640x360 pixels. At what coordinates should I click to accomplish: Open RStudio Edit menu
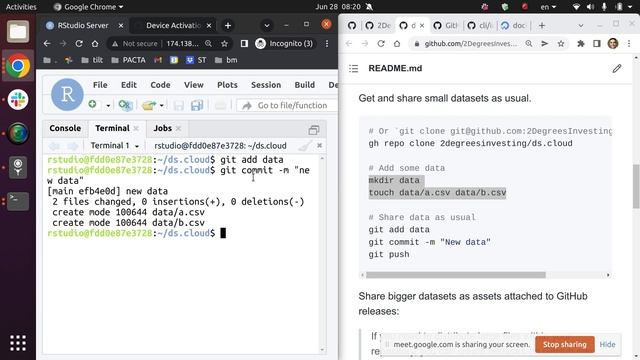pyautogui.click(x=129, y=85)
